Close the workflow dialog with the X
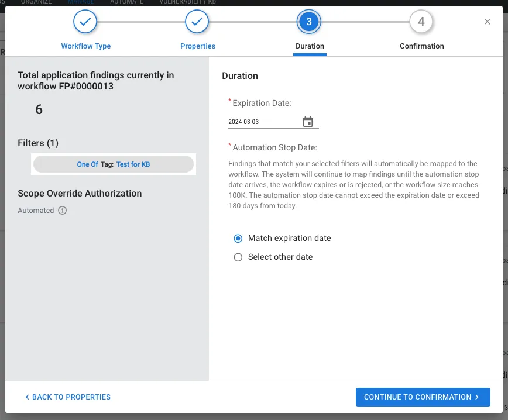The width and height of the screenshot is (508, 420). pos(487,22)
